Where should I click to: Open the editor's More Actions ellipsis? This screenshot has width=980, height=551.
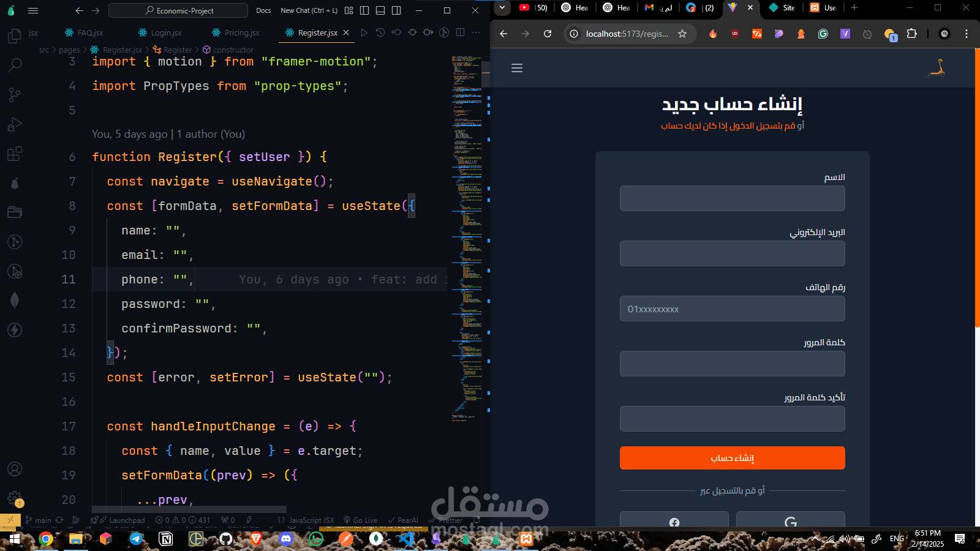click(476, 32)
